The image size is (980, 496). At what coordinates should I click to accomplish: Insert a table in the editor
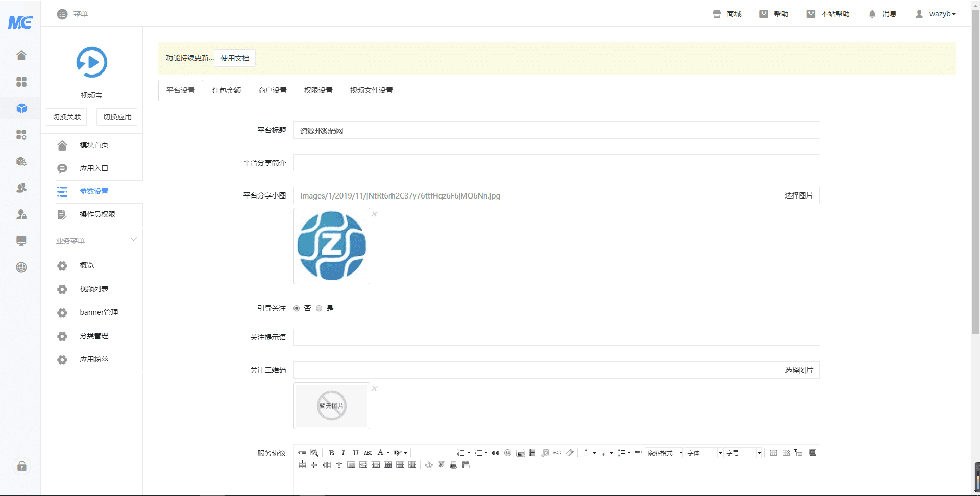click(774, 453)
